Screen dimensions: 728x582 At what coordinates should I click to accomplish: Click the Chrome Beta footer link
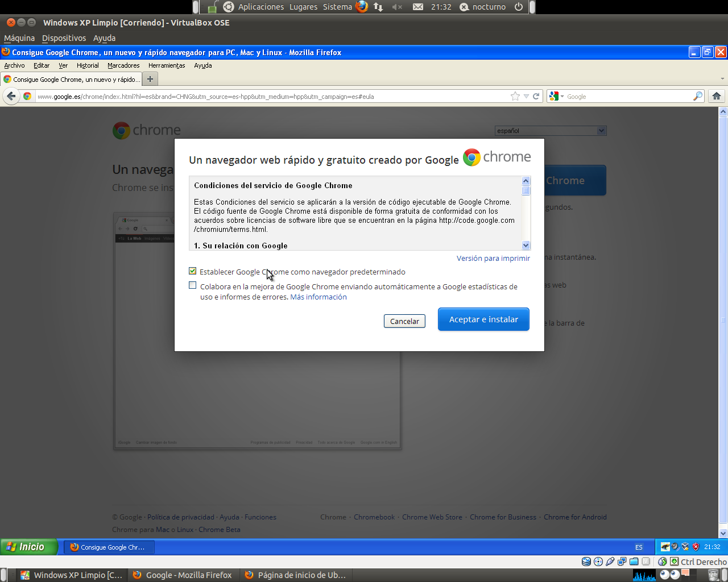tap(220, 530)
